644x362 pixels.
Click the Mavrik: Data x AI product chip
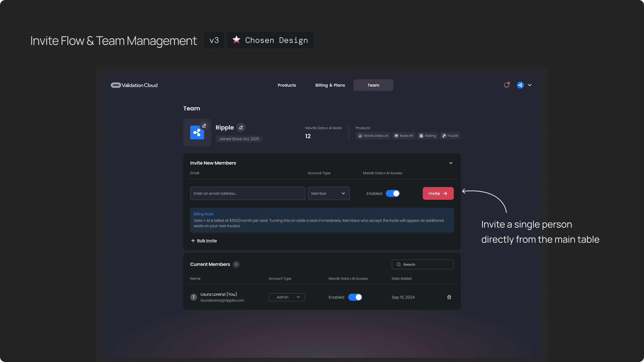tap(373, 136)
